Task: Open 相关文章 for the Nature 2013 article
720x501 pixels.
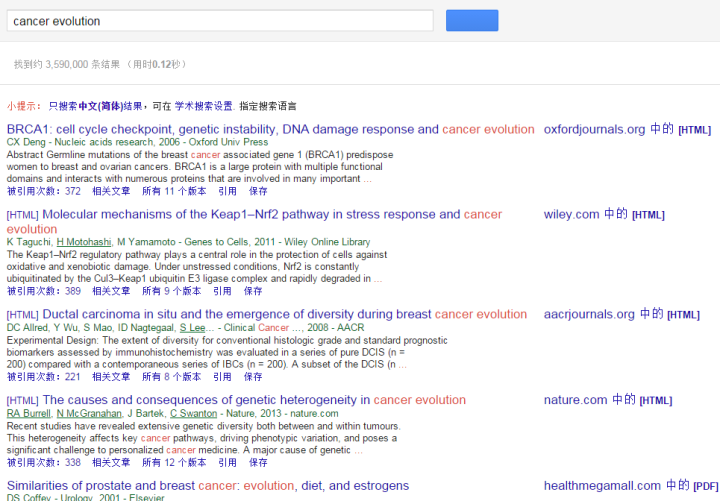Action: pyautogui.click(x=111, y=462)
